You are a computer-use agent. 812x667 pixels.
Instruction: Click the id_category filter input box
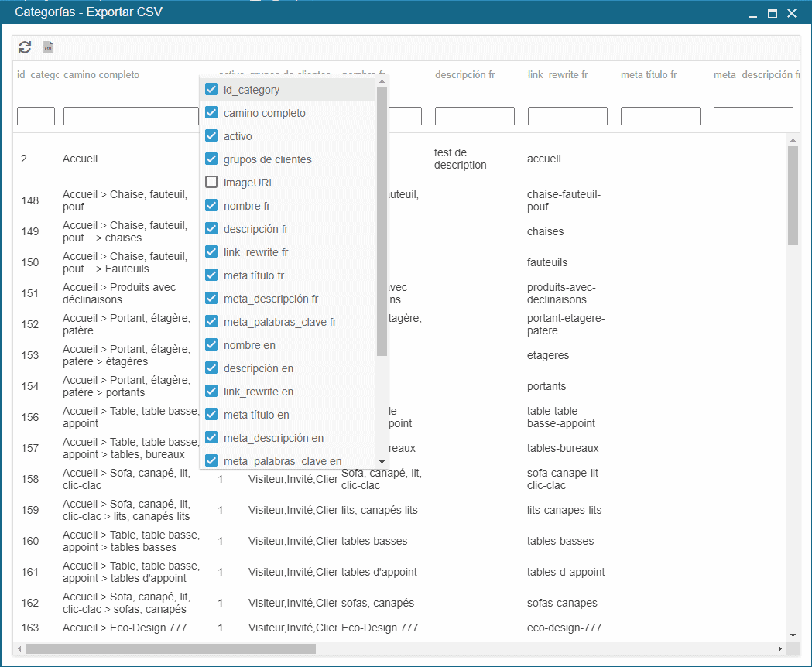(x=36, y=116)
